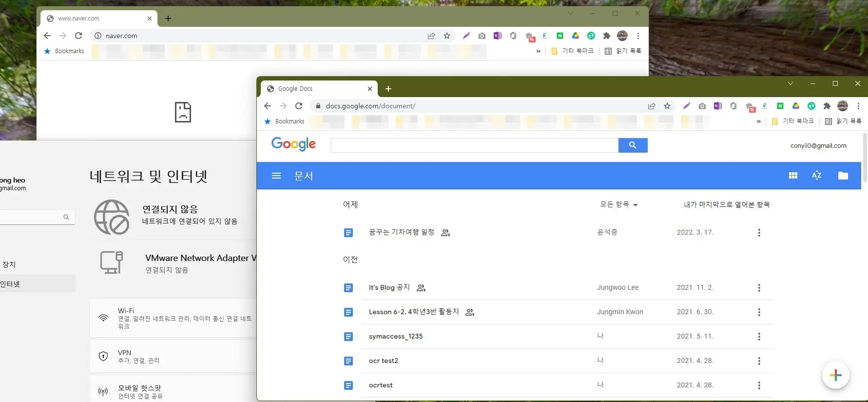Open 기타 북마크 folder in naver window

[x=573, y=51]
